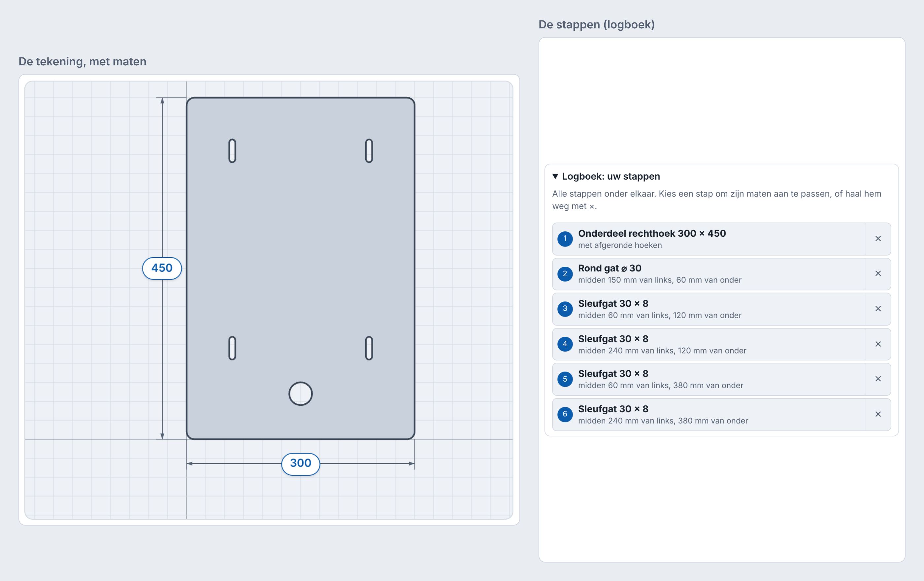The height and width of the screenshot is (581, 924).
Task: Select the bottom-left slot in the drawing
Action: click(x=232, y=348)
